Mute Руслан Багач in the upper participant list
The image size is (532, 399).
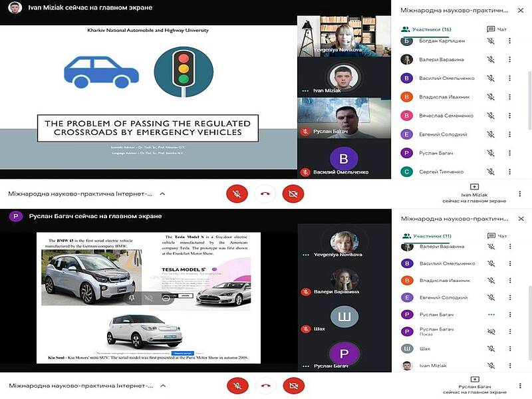[491, 153]
